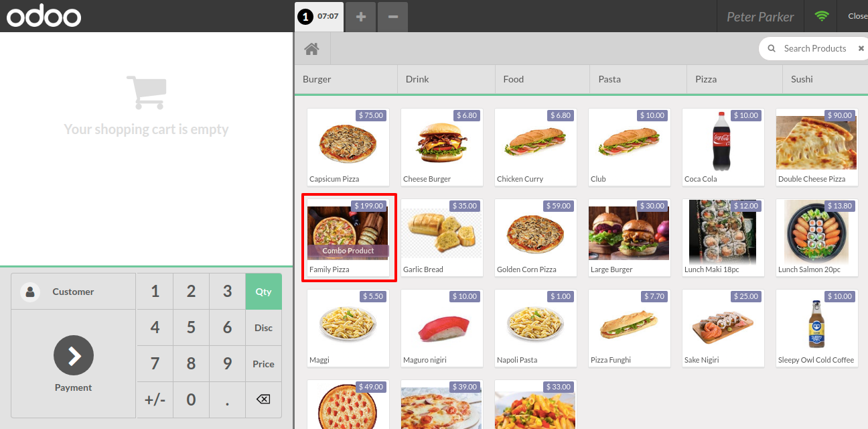Click the Peter Parker cashier name

point(760,17)
